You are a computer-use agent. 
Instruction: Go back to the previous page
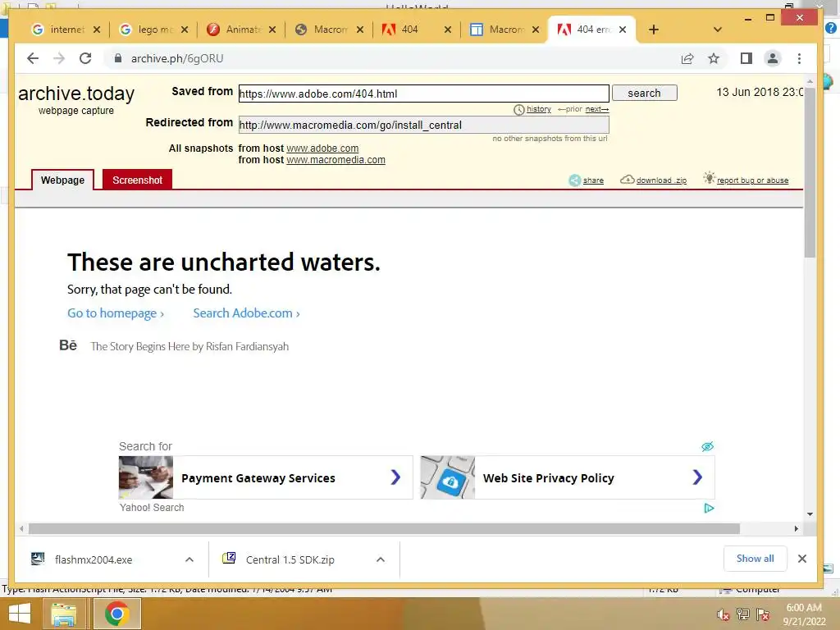point(33,58)
